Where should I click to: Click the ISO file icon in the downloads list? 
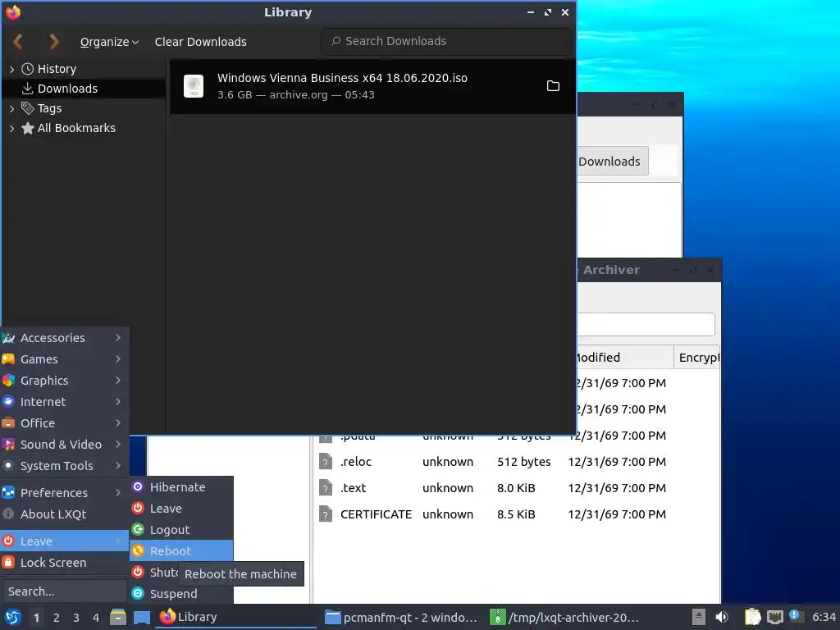click(194, 85)
